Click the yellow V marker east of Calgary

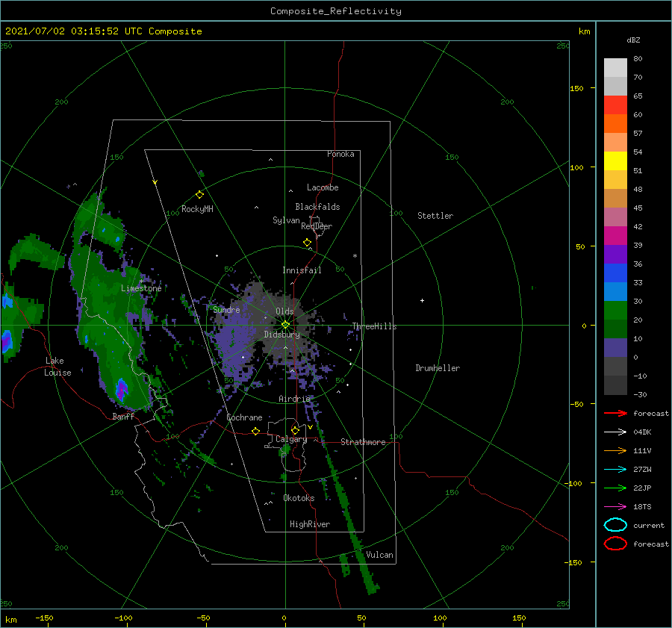310,427
